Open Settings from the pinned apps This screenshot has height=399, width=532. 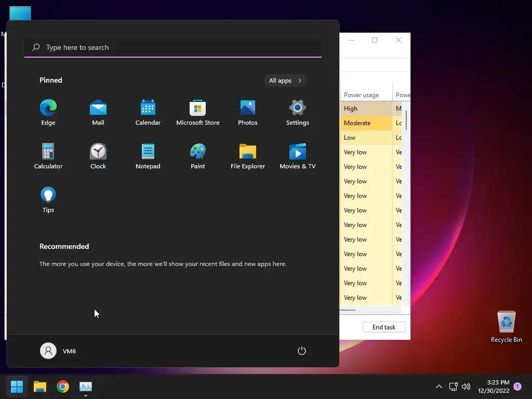coord(298,113)
